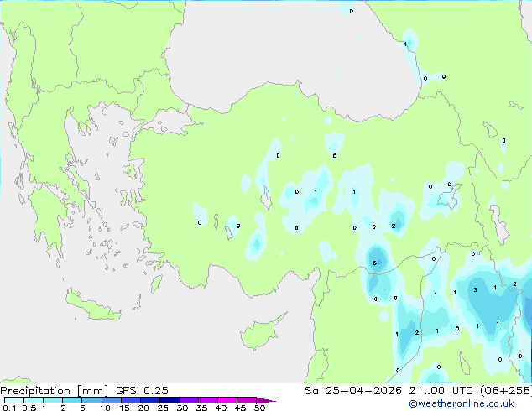Screen dimensions: 532x411
Task: Click the 1 to 2 mm legend swatch
Action: [53, 400]
